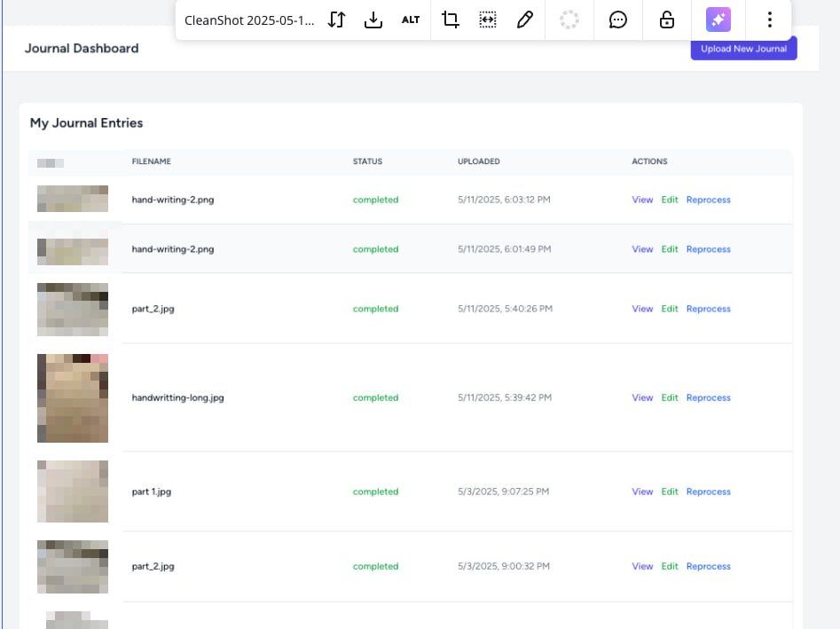Edit the 6:01:49 PM hand-writing-2.png entry
The width and height of the screenshot is (840, 629).
point(670,249)
